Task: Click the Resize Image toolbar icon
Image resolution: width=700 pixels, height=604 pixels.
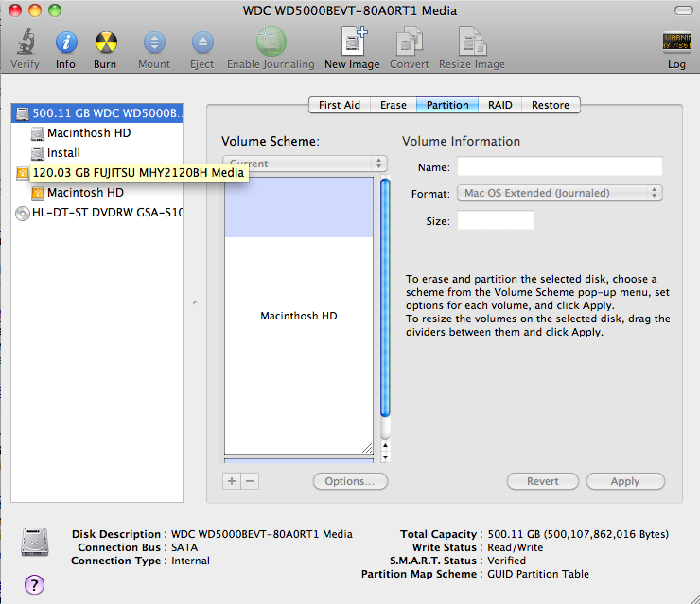Action: pyautogui.click(x=472, y=42)
